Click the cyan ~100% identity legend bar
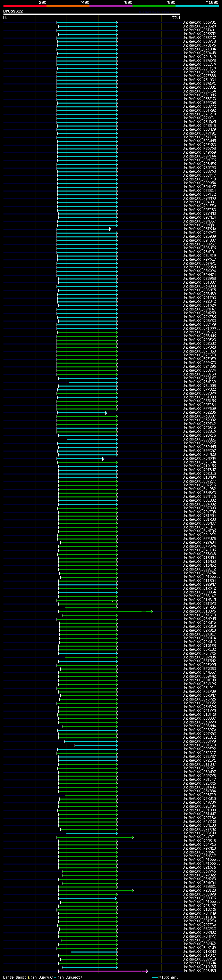 click(x=197, y=7)
